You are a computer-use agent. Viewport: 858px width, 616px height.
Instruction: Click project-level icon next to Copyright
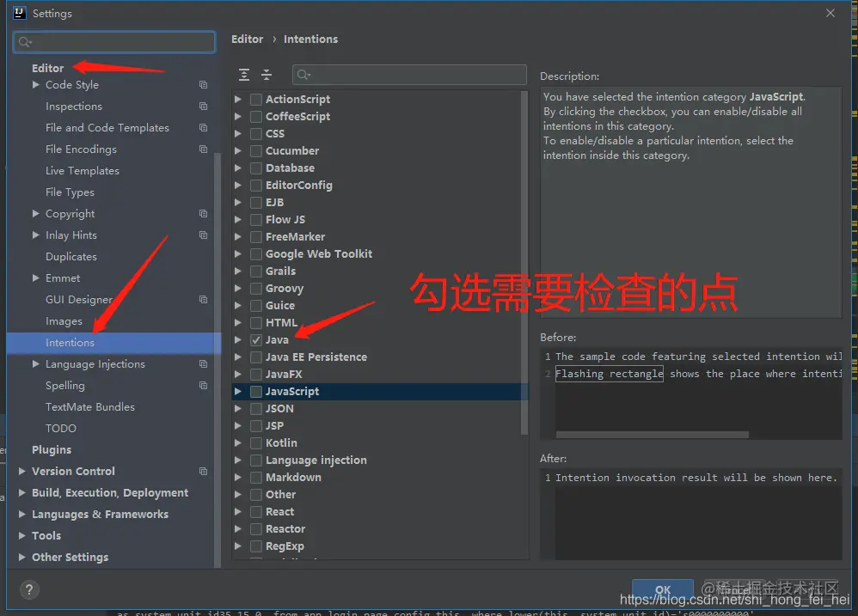pos(204,214)
